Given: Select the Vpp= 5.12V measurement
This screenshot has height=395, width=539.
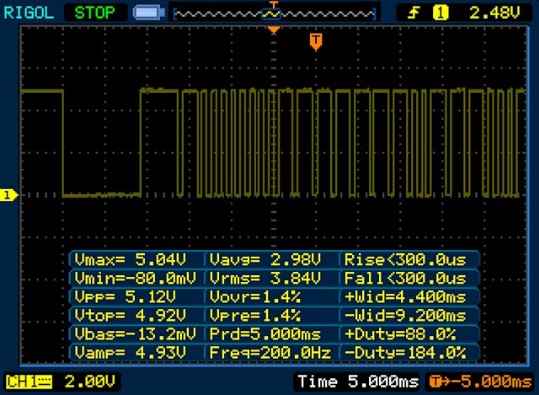Looking at the screenshot, I should (x=125, y=297).
